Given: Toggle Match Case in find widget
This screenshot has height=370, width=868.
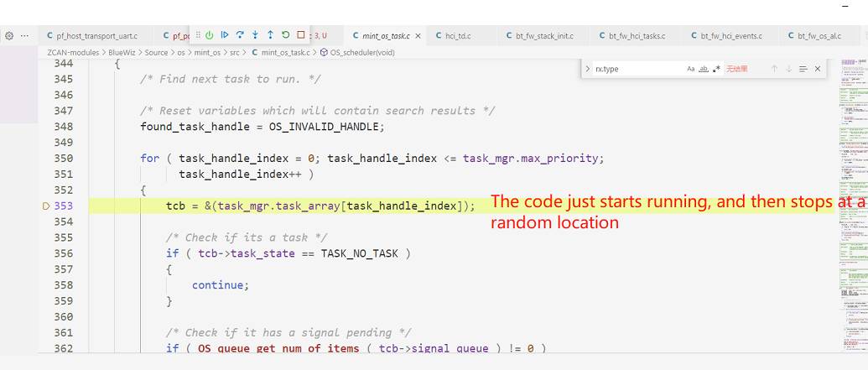Looking at the screenshot, I should coord(691,70).
